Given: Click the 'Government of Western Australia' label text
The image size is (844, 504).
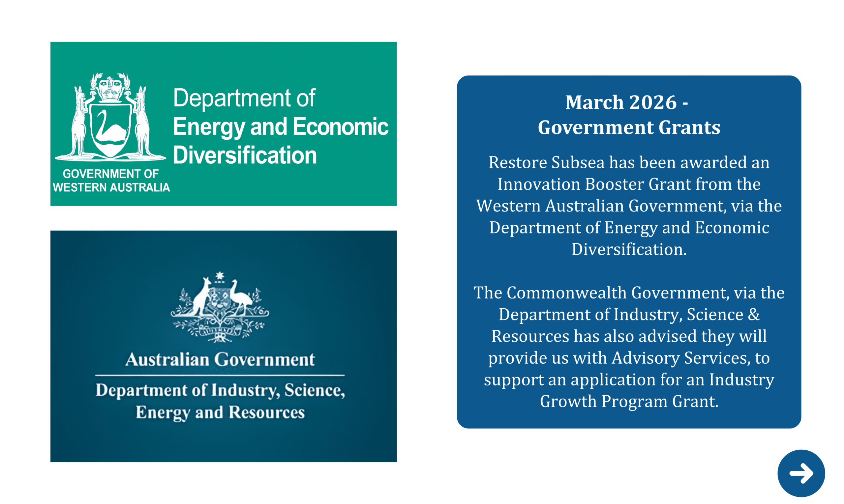Looking at the screenshot, I should 110,181.
